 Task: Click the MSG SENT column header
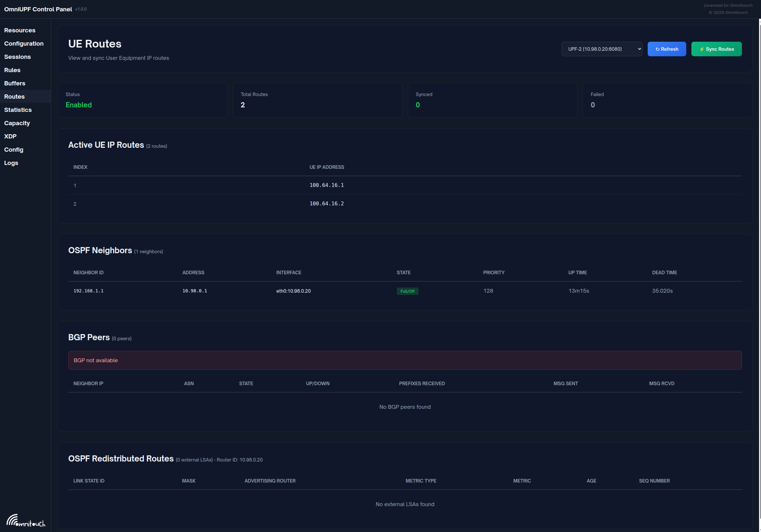tap(565, 383)
